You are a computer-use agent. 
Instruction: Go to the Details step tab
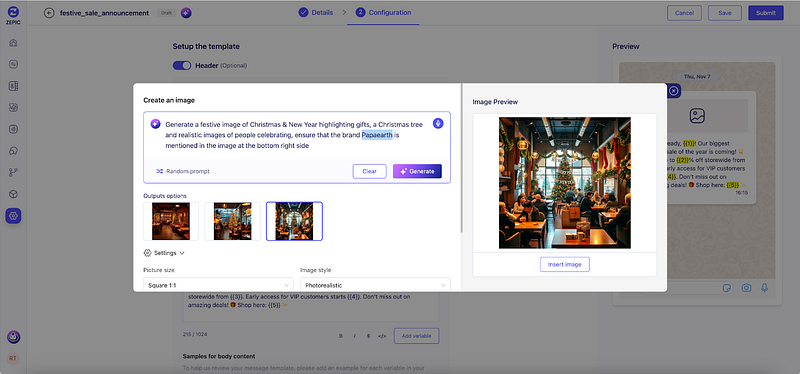click(316, 12)
